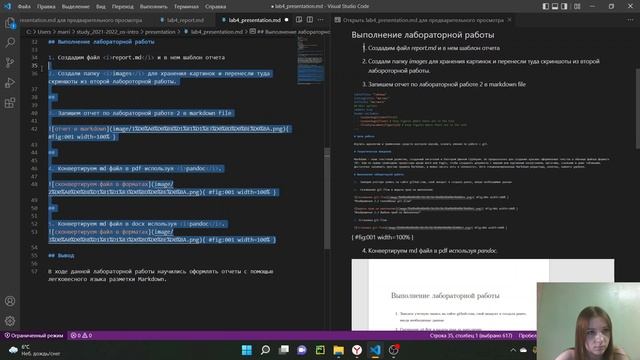Click the unsaved dot on lab4_presentation.md tab
This screenshot has width=640, height=360.
click(287, 20)
